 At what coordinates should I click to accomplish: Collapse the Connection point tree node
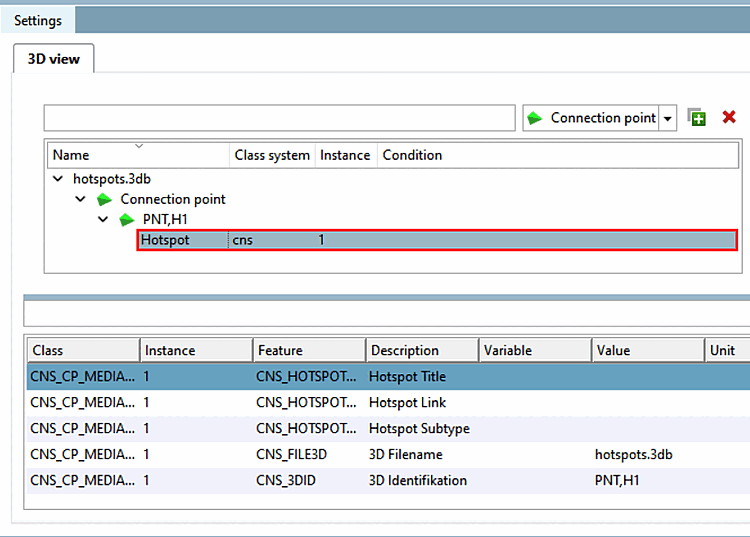point(80,199)
